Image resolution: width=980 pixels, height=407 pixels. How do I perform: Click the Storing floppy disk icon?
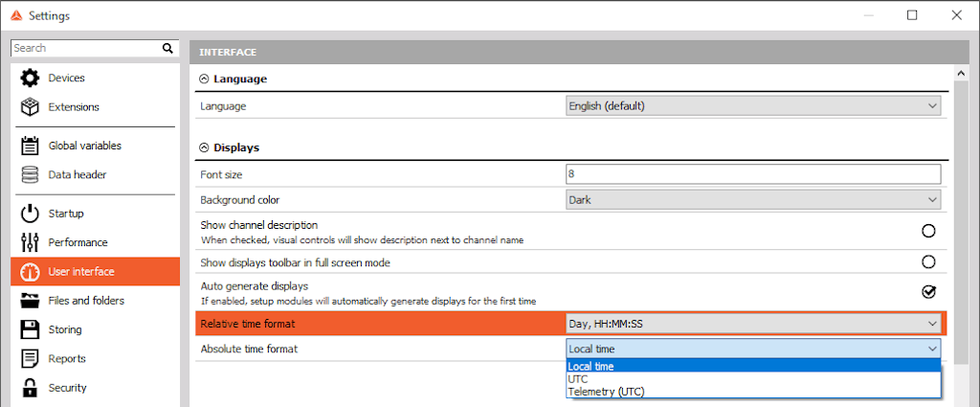tap(30, 329)
